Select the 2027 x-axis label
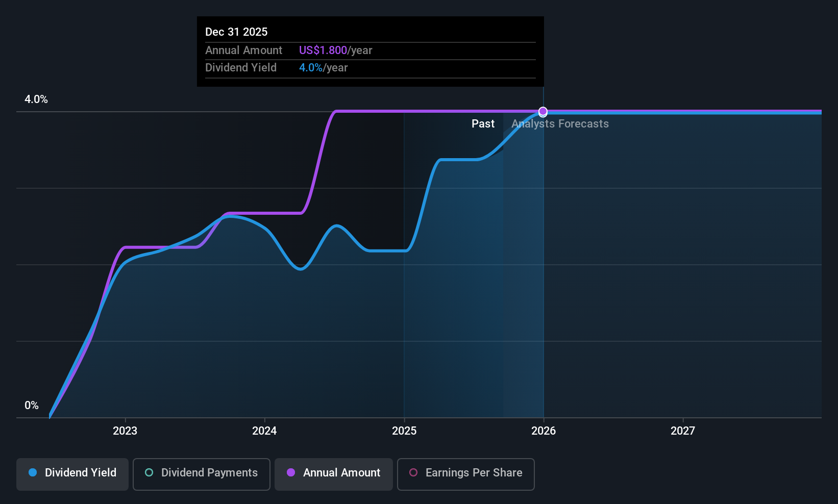838x504 pixels. pos(683,431)
